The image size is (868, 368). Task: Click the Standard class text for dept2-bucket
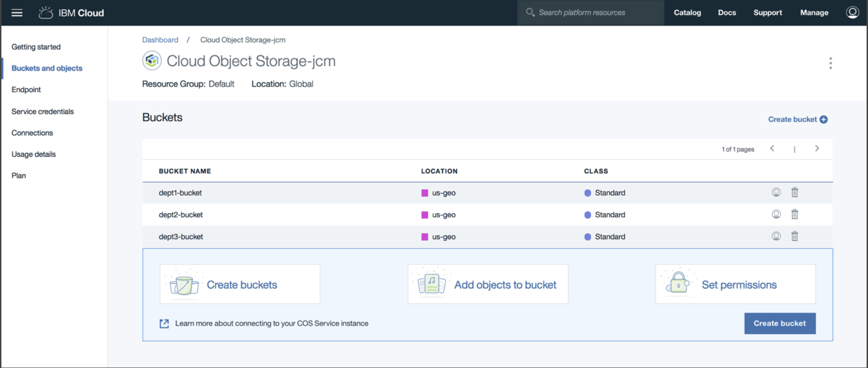[x=610, y=215]
